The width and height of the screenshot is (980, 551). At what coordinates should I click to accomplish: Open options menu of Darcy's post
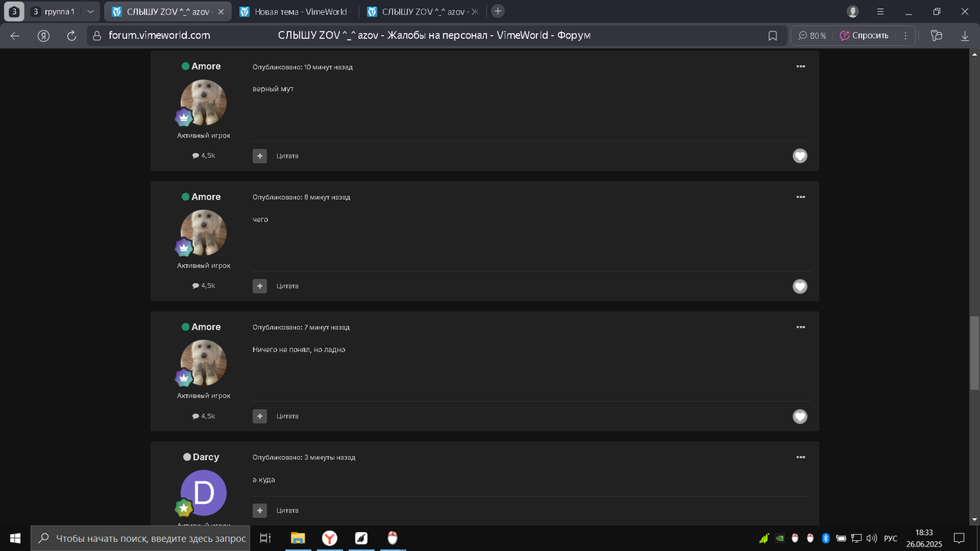(800, 457)
